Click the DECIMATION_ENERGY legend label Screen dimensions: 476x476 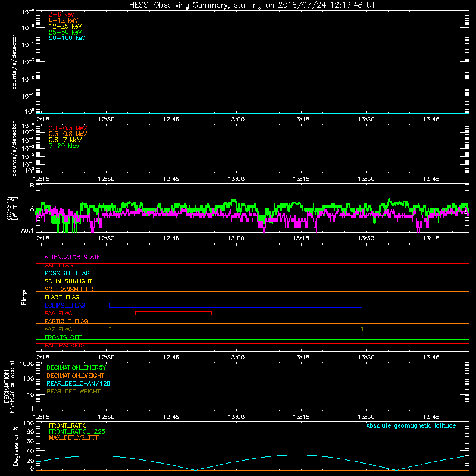[x=76, y=368]
